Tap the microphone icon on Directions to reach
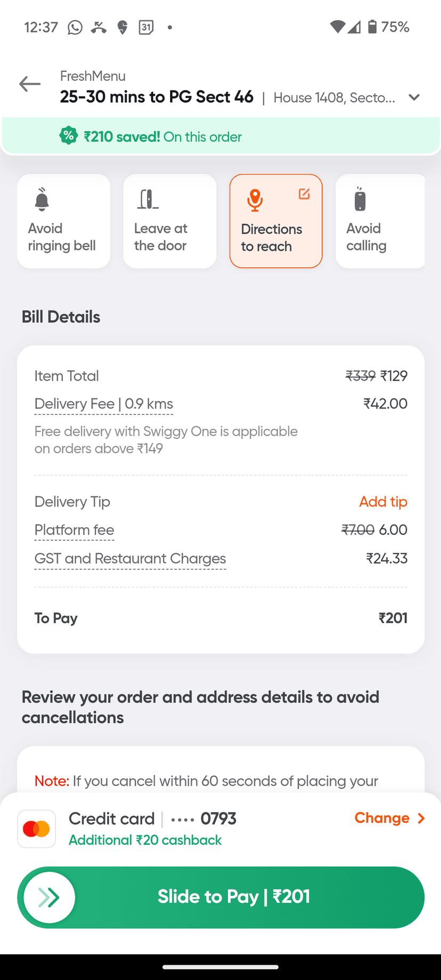This screenshot has width=441, height=980. click(x=255, y=200)
